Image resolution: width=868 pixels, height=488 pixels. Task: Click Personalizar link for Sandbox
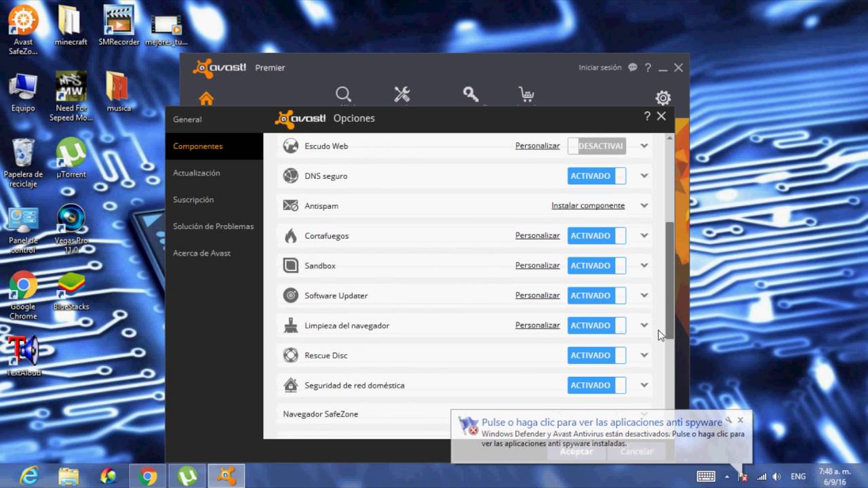pyautogui.click(x=537, y=265)
